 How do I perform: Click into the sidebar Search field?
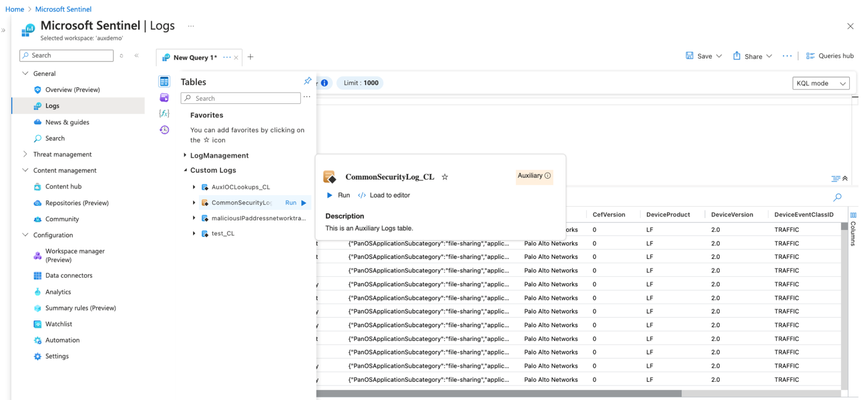(66, 55)
